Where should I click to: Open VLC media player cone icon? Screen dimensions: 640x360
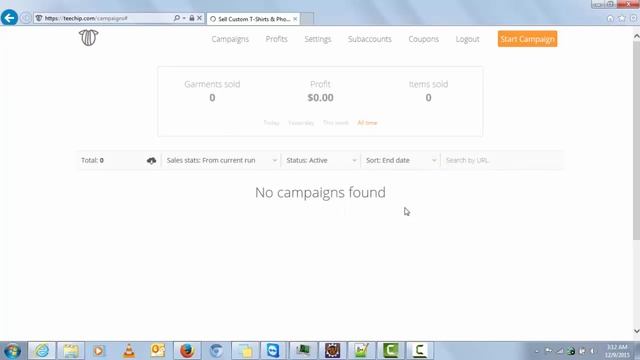point(129,351)
